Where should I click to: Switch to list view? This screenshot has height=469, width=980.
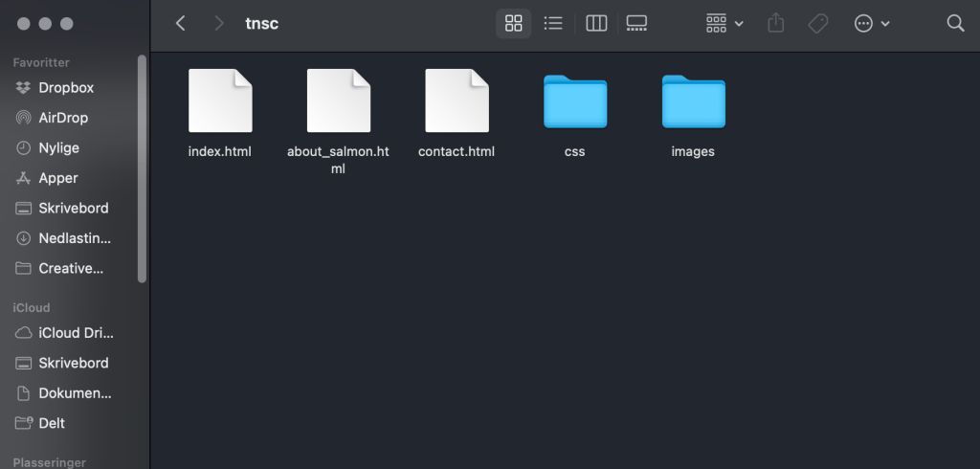point(553,23)
